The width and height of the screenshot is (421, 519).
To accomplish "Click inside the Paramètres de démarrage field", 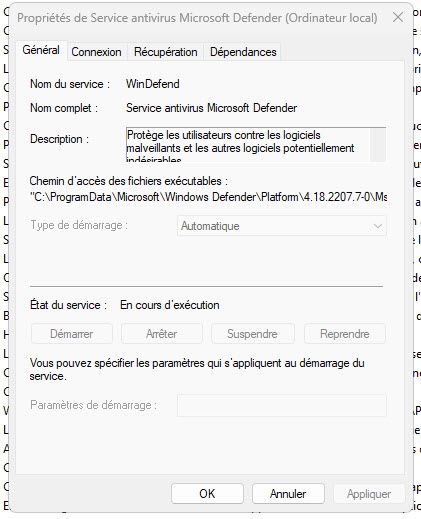I will (x=282, y=405).
